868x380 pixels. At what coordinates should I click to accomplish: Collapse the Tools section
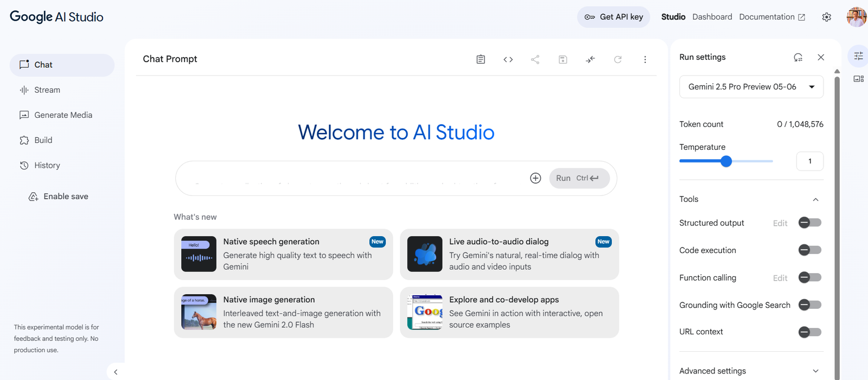pyautogui.click(x=815, y=199)
